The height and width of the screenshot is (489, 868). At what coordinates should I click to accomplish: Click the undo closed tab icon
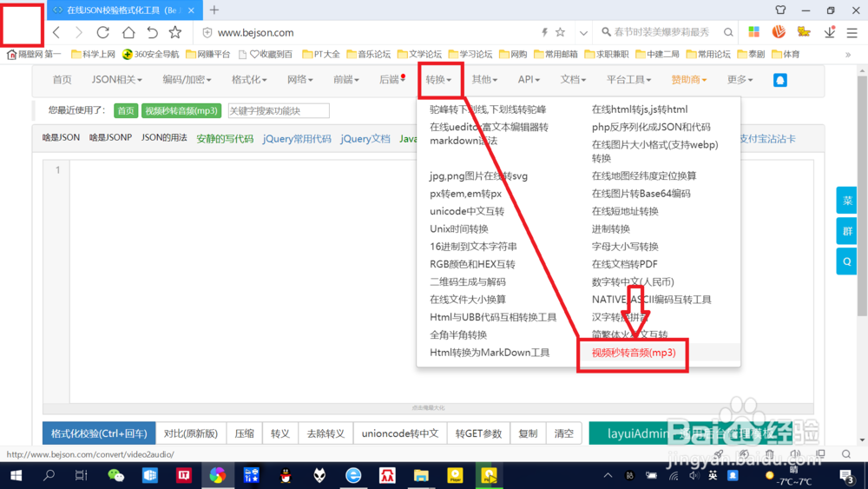pos(152,32)
